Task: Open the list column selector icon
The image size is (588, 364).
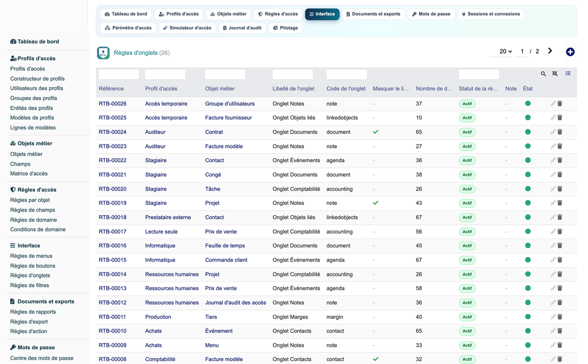Action: pos(568,73)
